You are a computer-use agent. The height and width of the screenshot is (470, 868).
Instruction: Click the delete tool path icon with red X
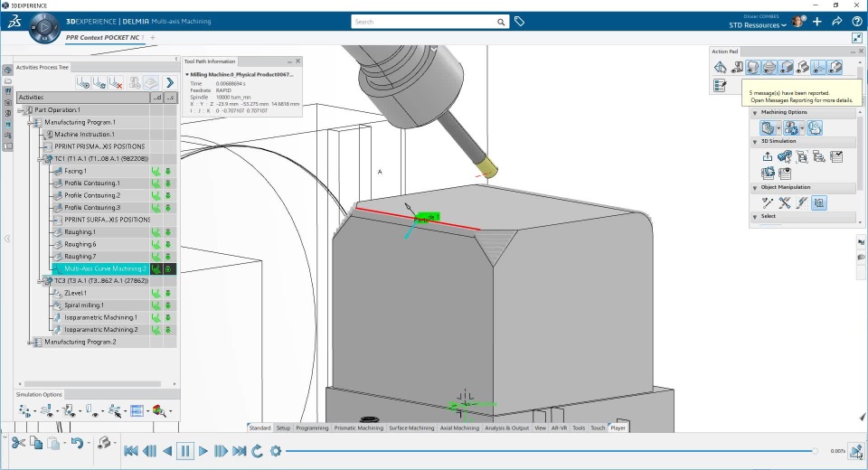coord(116,83)
